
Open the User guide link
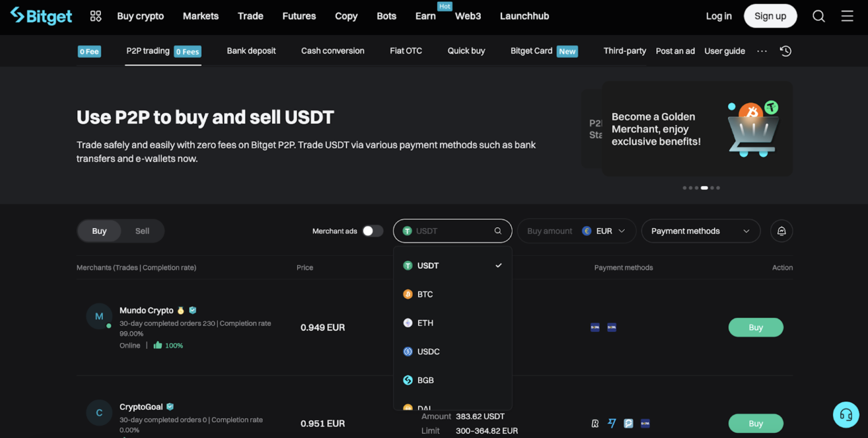(724, 51)
